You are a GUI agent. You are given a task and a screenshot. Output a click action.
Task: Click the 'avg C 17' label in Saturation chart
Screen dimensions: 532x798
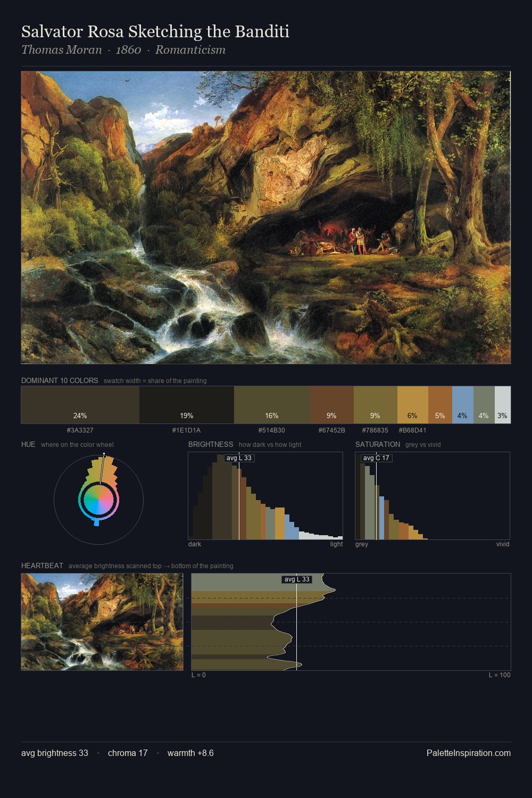[x=376, y=458]
